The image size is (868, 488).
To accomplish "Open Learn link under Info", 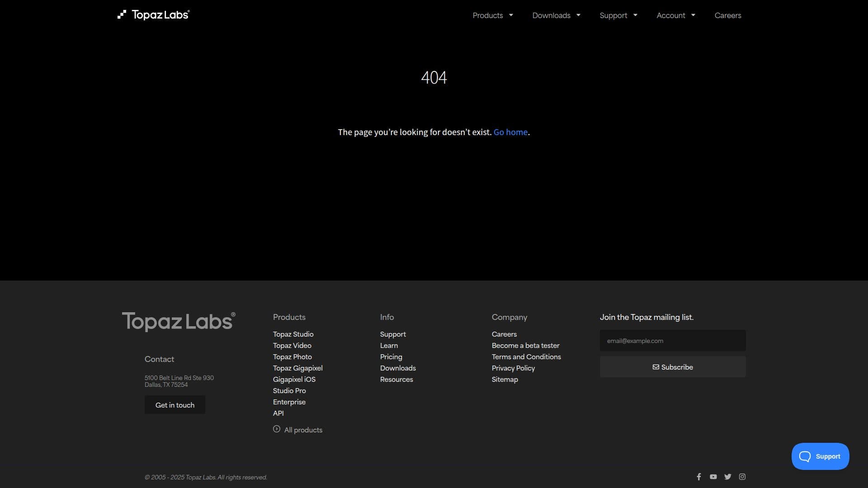I will [x=389, y=345].
